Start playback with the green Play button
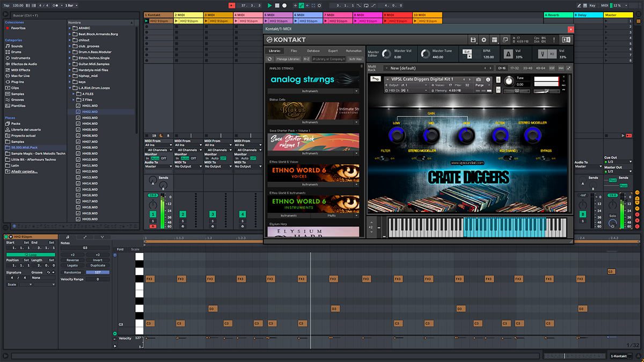The height and width of the screenshot is (362, 644). click(x=269, y=5)
